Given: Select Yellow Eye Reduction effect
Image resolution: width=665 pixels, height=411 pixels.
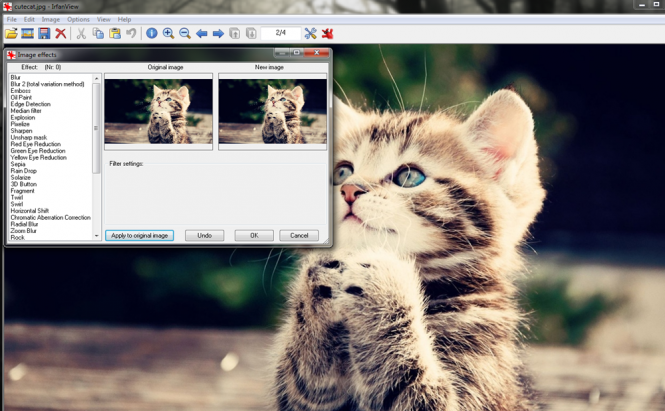Looking at the screenshot, I should [x=39, y=157].
